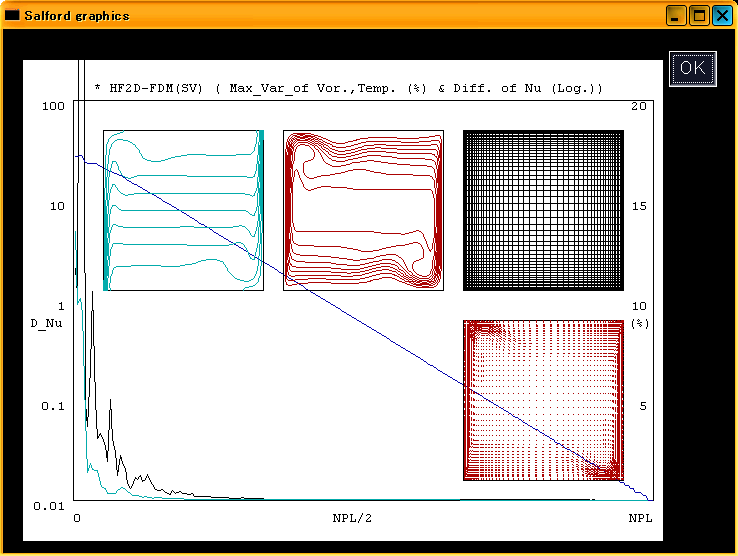
Task: Click the NPL/2 axis label
Action: click(352, 518)
